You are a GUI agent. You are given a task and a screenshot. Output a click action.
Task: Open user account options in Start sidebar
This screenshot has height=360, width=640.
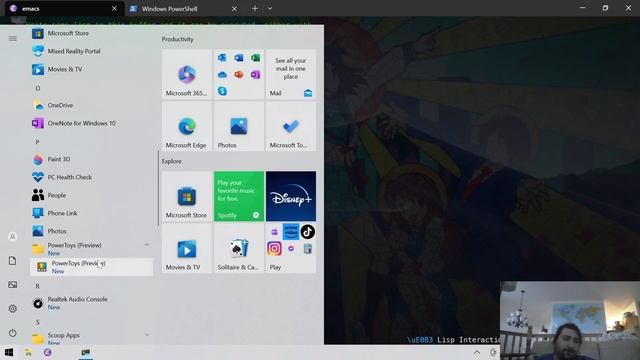tap(13, 237)
